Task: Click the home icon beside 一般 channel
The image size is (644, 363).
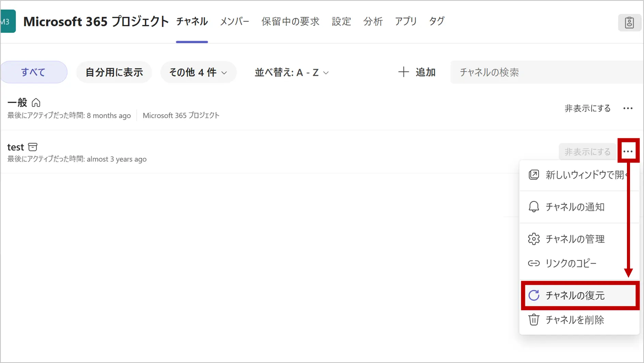Action: coord(36,102)
